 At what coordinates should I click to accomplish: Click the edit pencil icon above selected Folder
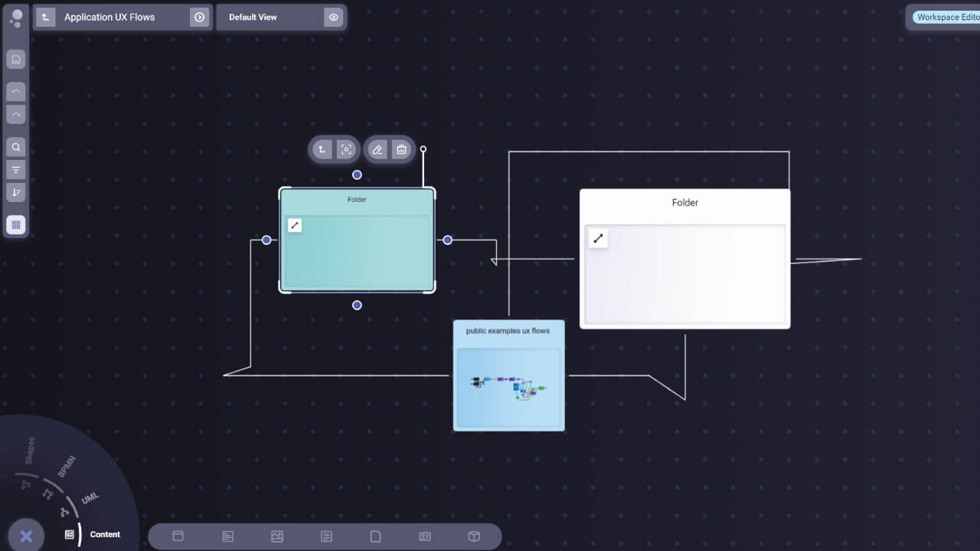coord(377,150)
